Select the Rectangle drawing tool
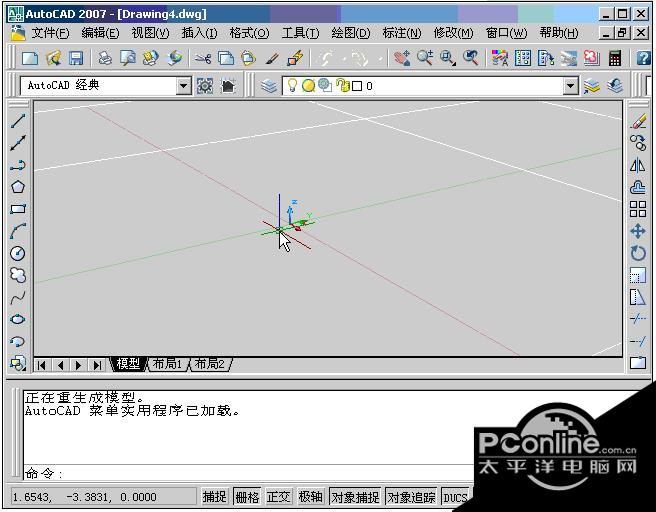This screenshot has width=656, height=512. [x=18, y=209]
